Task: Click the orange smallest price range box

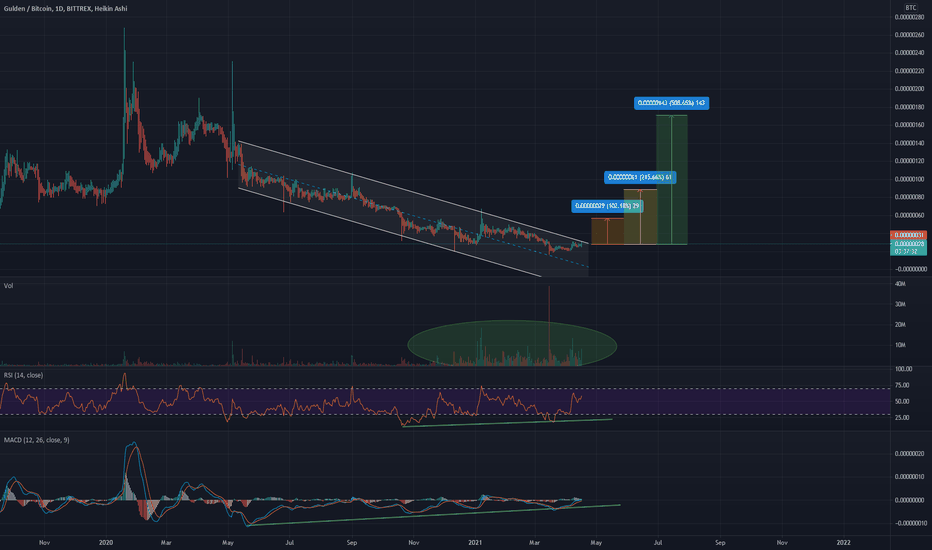Action: (607, 231)
